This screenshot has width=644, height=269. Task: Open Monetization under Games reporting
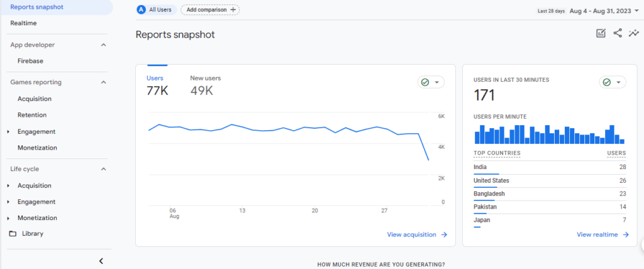tap(37, 148)
